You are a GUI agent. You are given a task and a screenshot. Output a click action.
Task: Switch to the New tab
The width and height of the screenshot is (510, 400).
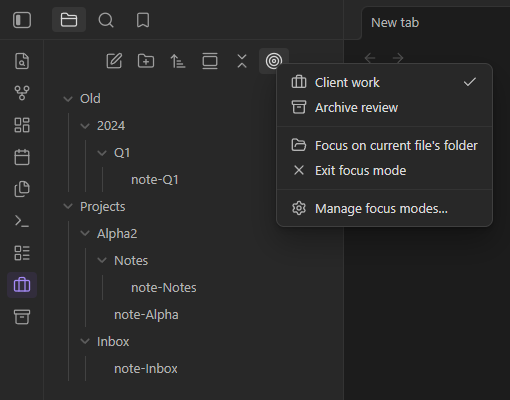coord(395,23)
